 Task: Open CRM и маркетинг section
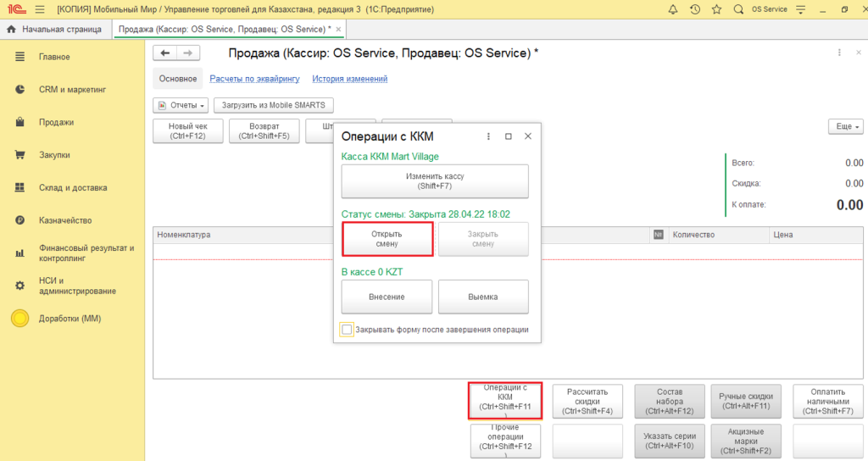coord(73,89)
